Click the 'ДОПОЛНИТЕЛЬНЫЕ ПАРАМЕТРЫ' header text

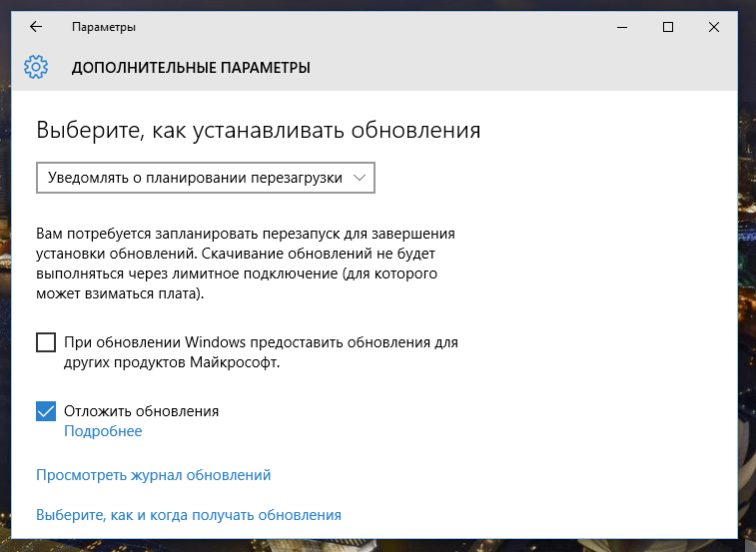[191, 68]
